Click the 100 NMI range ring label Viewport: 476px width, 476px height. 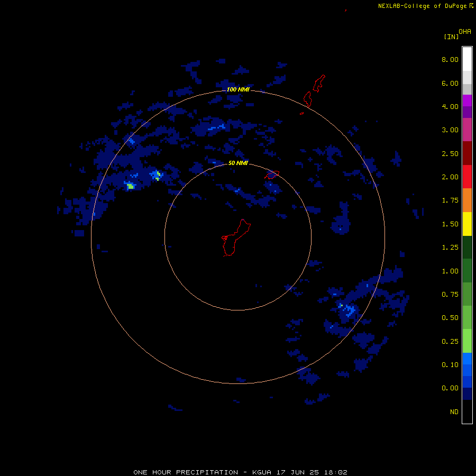pos(238,89)
